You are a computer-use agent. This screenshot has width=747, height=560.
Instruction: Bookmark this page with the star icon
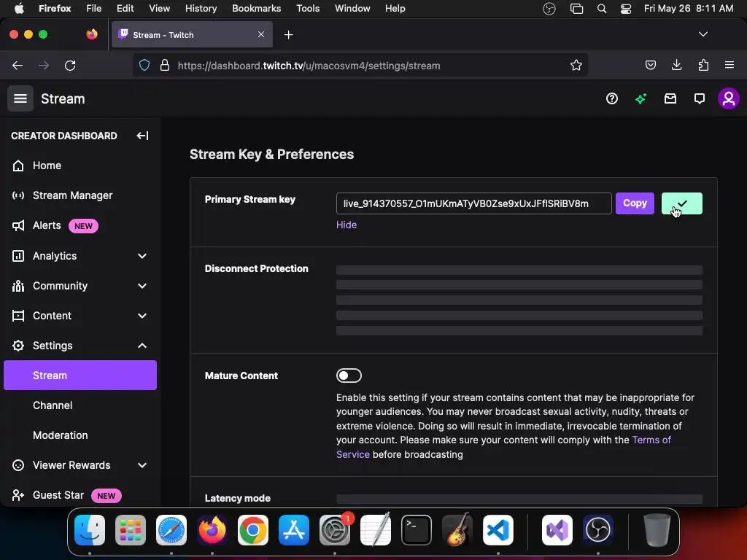[x=576, y=65]
